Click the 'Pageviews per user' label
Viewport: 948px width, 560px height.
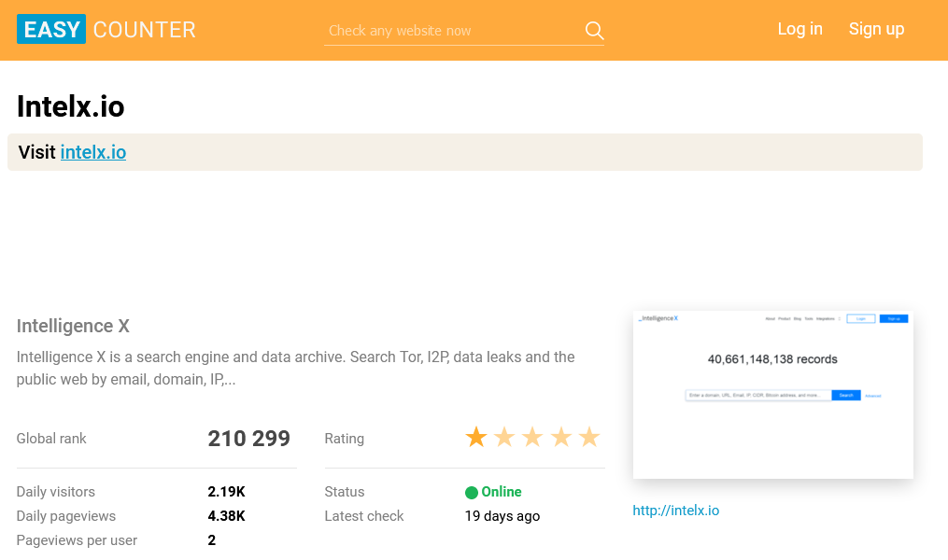[77, 540]
